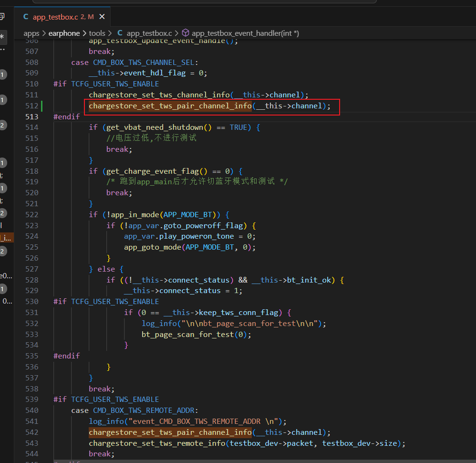Open the apps breadcrumb folder
Screen dimensions: 476x463
pos(31,33)
